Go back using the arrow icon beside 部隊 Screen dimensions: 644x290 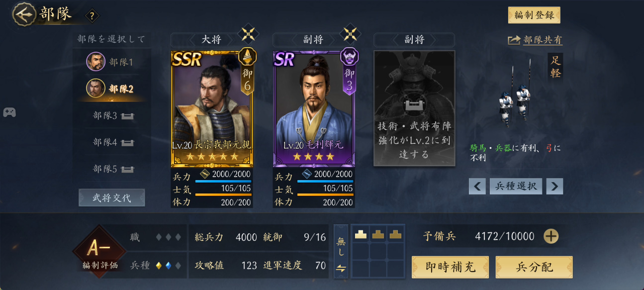23,14
